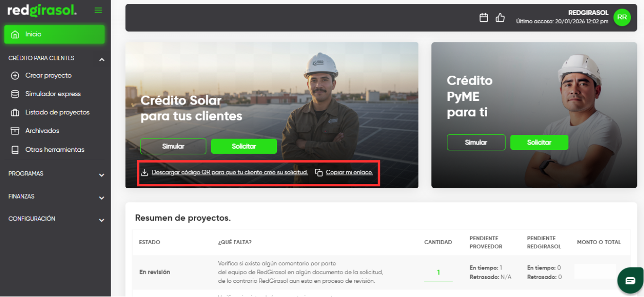Viewport: 644px width, 297px height.
Task: Click the En revisión quantity value 1
Action: tap(438, 272)
